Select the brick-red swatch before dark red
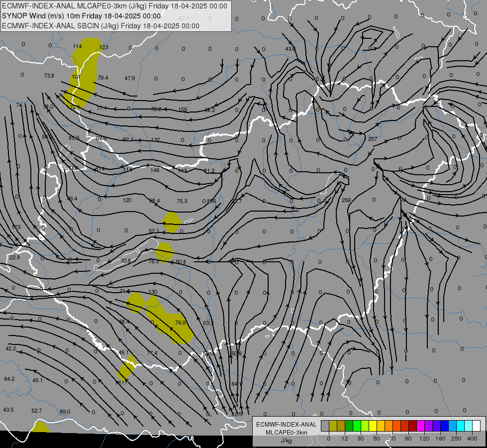Image resolution: width=487 pixels, height=448 pixels. pos(405,426)
